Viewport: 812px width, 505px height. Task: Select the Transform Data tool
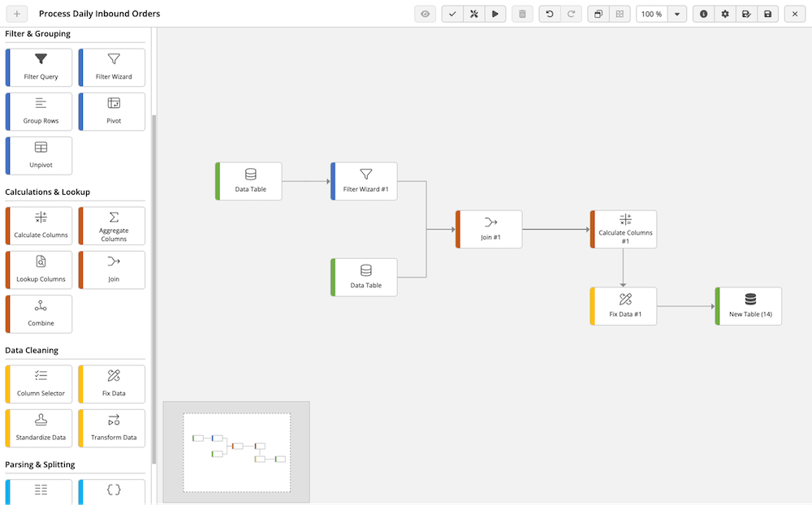pos(112,429)
